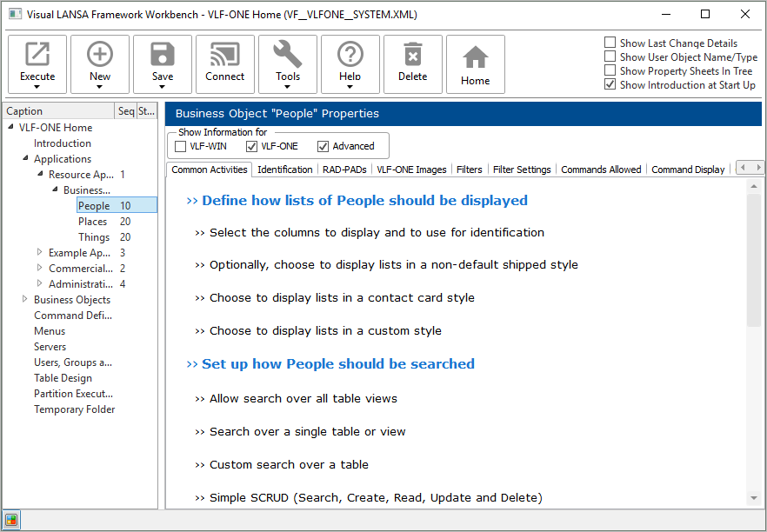Disable Show Introduction at Start Up

(610, 84)
